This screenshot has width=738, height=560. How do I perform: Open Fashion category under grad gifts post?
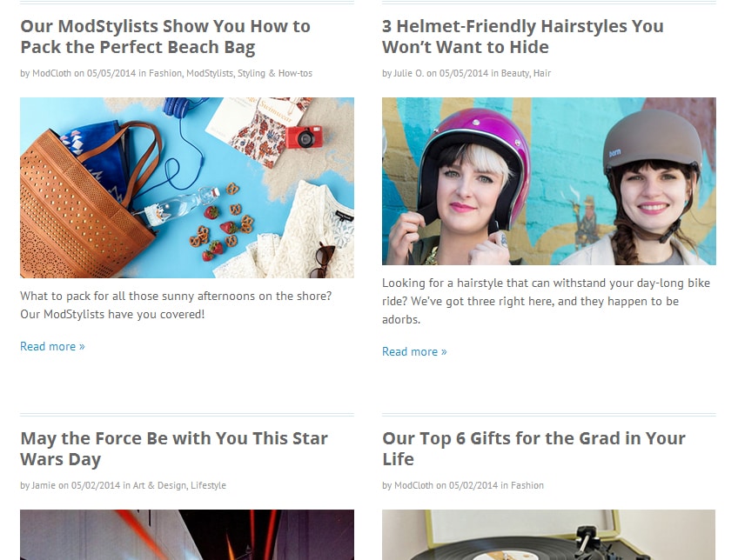[x=527, y=485]
